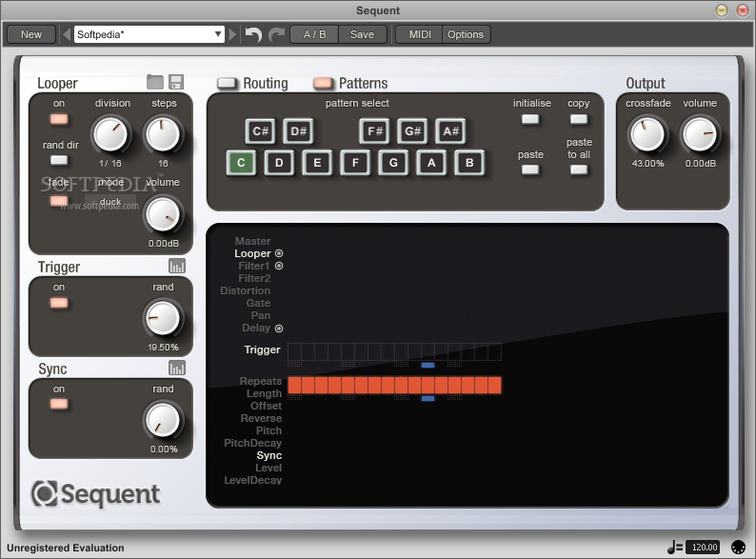Select pattern C
This screenshot has width=756, height=559.
click(x=241, y=163)
